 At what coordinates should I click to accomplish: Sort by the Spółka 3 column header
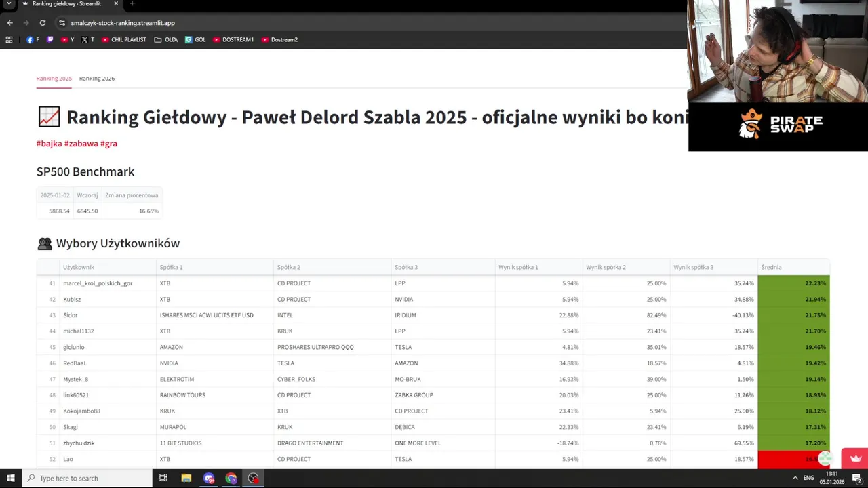(x=443, y=267)
